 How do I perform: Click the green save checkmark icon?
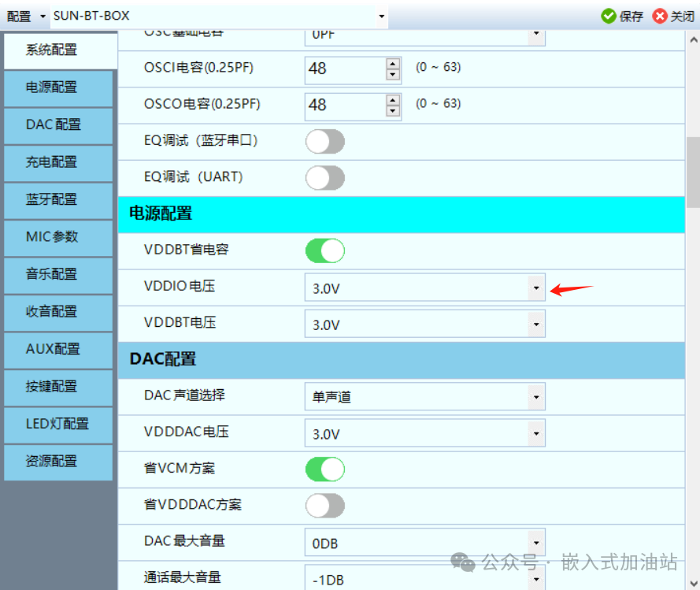point(608,16)
